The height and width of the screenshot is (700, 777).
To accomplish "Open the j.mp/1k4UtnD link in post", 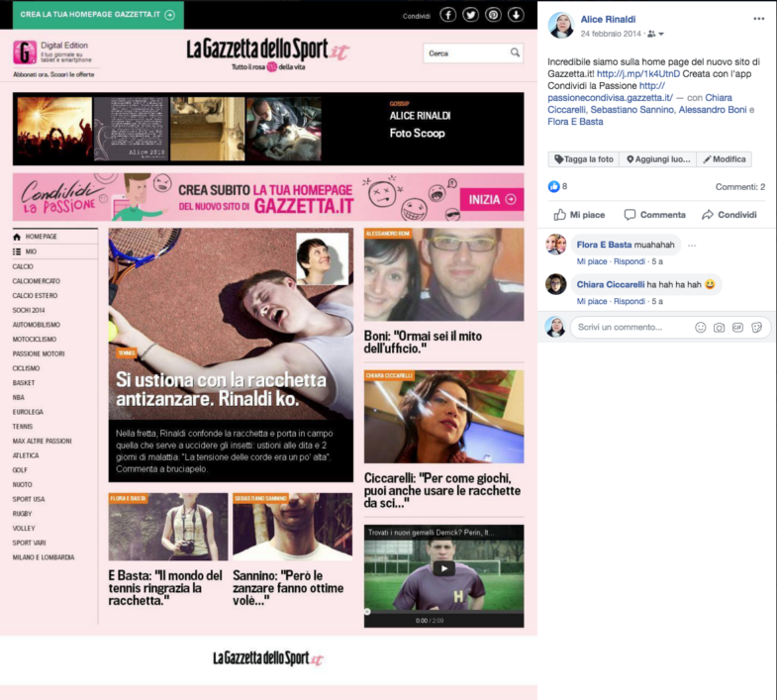I will (638, 74).
